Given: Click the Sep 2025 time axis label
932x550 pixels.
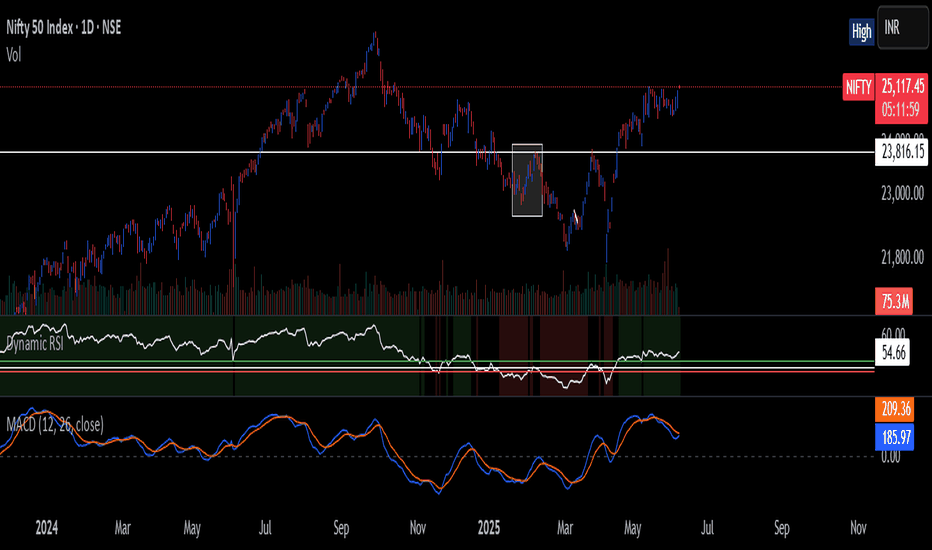Looking at the screenshot, I should (x=782, y=528).
